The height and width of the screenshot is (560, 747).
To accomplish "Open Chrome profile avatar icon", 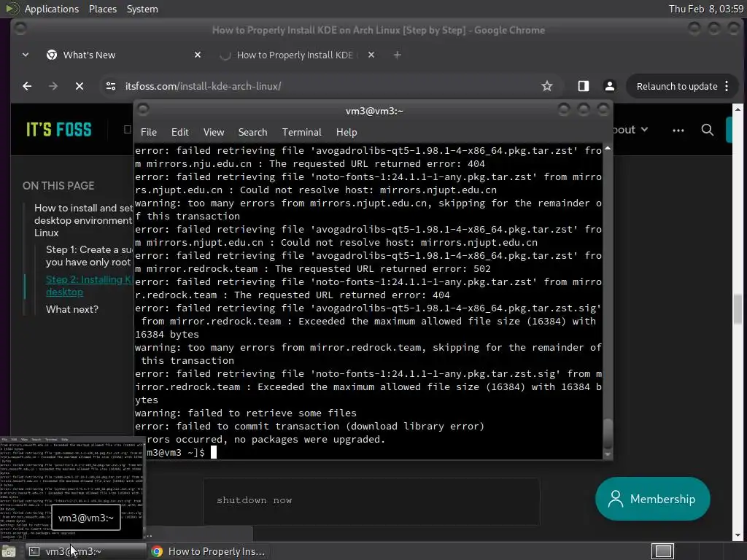I will [x=609, y=86].
